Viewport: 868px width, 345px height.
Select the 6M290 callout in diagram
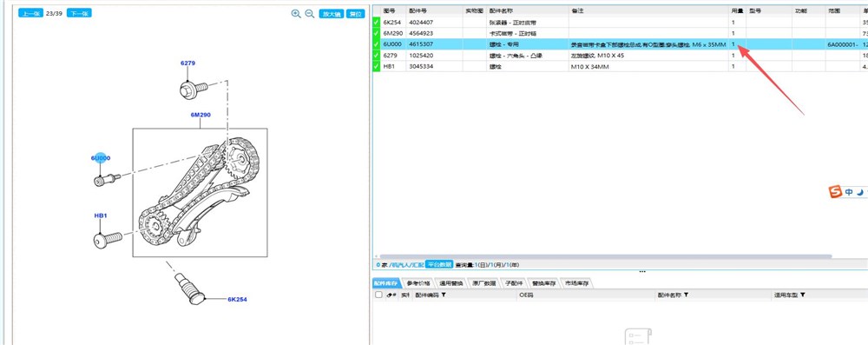pyautogui.click(x=201, y=115)
